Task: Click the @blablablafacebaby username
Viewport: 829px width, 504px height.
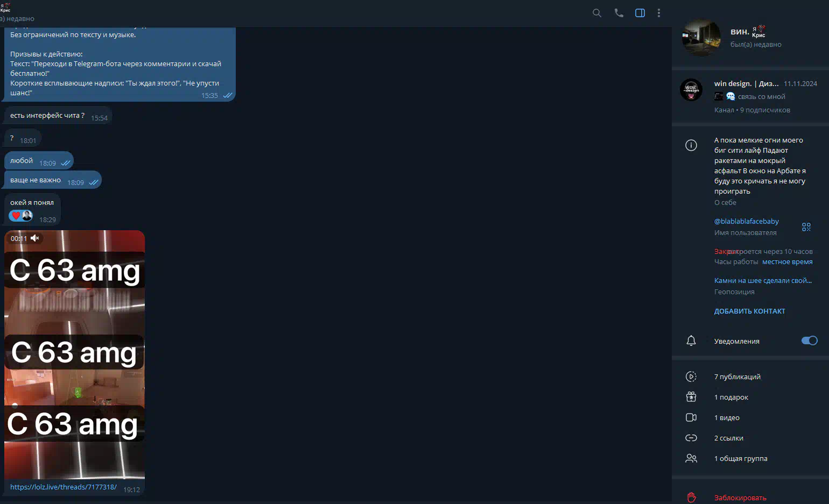Action: [x=746, y=221]
